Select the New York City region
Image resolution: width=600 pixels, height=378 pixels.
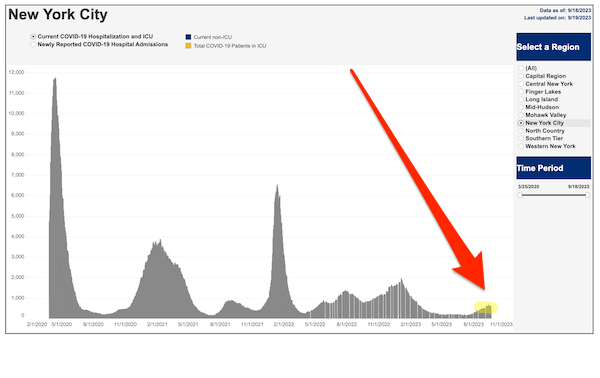coord(521,123)
